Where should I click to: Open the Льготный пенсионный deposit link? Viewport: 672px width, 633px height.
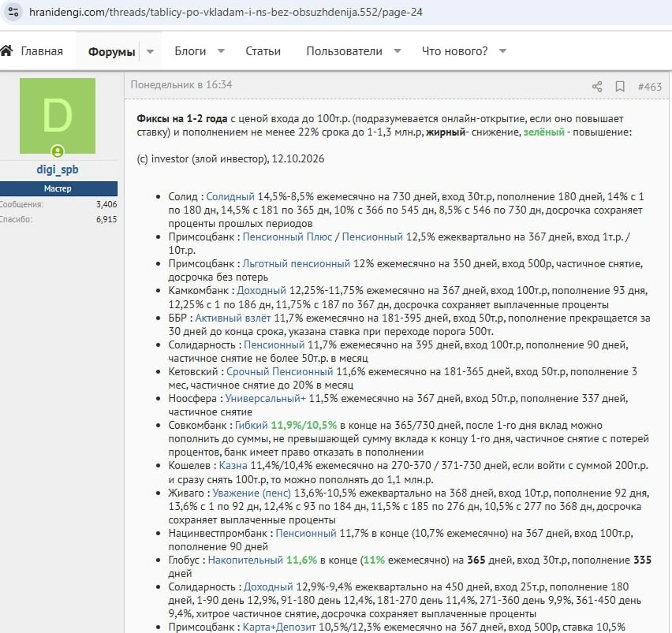tap(296, 264)
